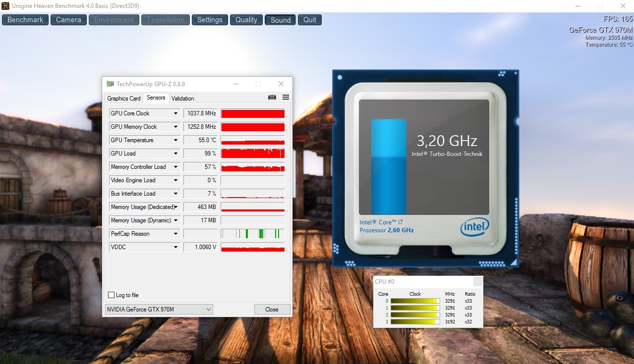Expand the Bus Interface Load dropdown
The height and width of the screenshot is (364, 634).
click(175, 194)
